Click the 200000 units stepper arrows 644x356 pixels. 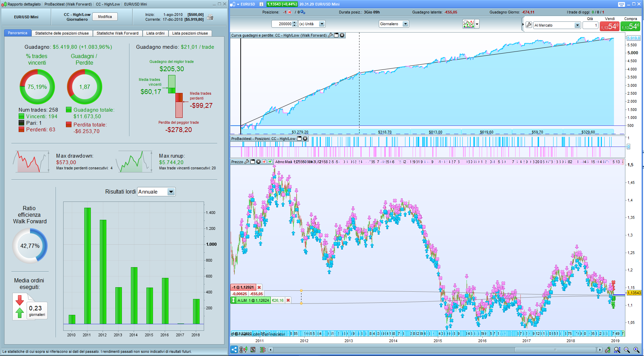(295, 24)
